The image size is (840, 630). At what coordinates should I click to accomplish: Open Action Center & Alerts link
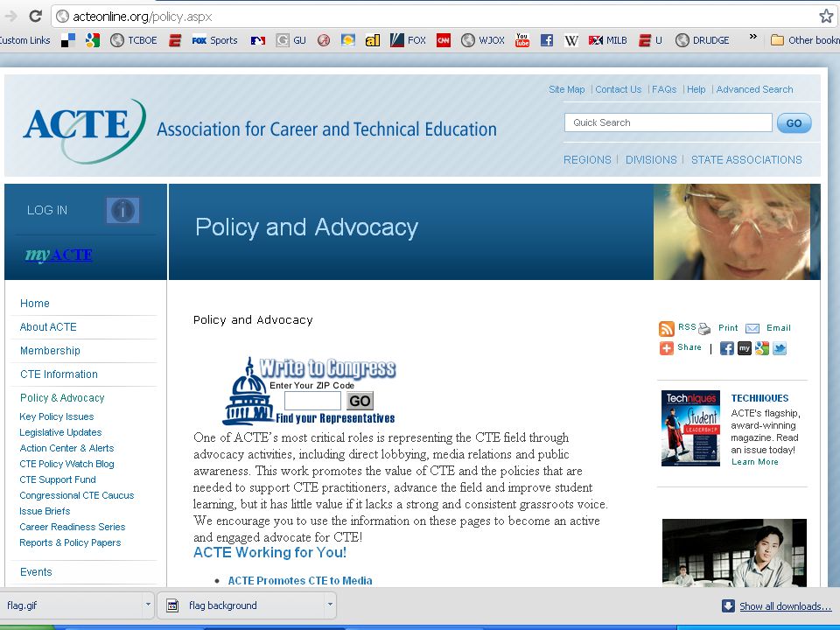pos(66,448)
